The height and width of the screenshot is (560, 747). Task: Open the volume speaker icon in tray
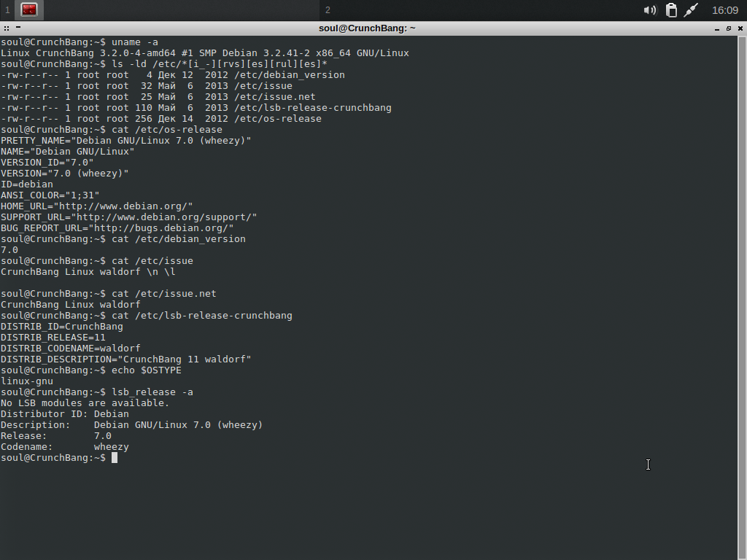650,10
